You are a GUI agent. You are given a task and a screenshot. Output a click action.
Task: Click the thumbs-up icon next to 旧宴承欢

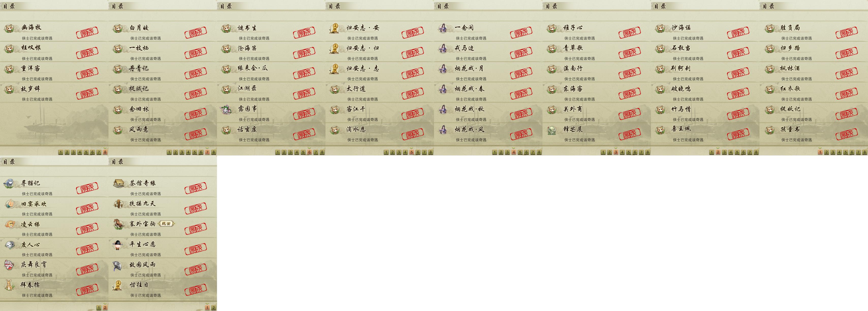[9, 204]
